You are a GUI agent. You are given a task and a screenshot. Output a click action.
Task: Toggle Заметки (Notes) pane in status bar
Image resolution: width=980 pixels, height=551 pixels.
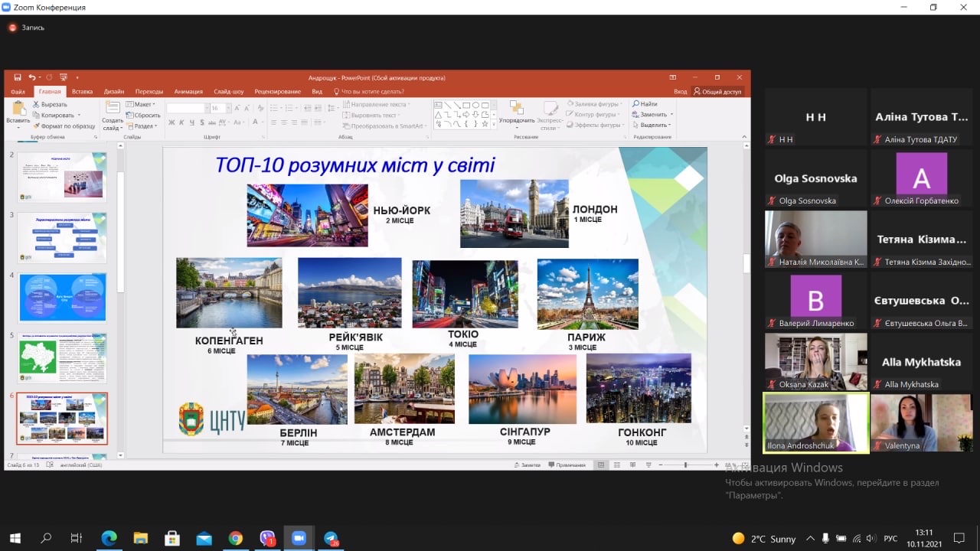point(527,465)
